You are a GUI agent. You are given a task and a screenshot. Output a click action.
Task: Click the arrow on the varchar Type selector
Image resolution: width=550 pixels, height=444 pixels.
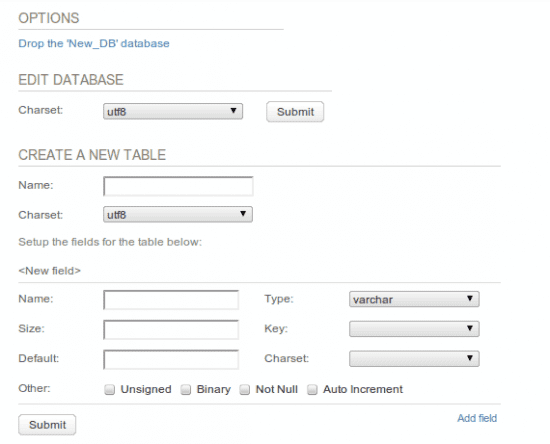(x=470, y=298)
